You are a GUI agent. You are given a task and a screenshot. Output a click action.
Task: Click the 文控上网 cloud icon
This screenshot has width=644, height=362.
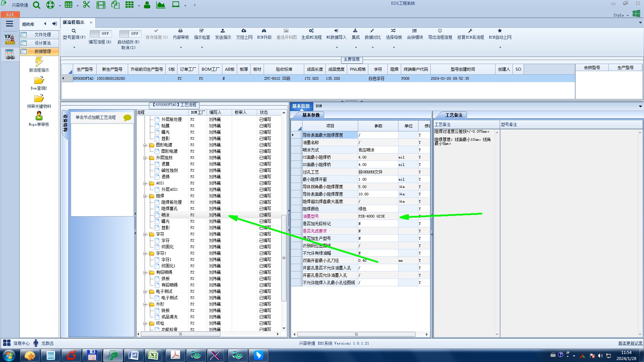(x=244, y=31)
